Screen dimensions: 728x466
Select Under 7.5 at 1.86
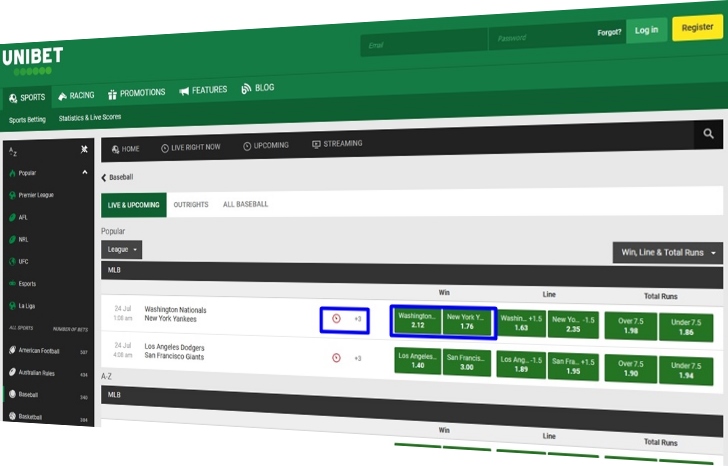click(x=686, y=327)
